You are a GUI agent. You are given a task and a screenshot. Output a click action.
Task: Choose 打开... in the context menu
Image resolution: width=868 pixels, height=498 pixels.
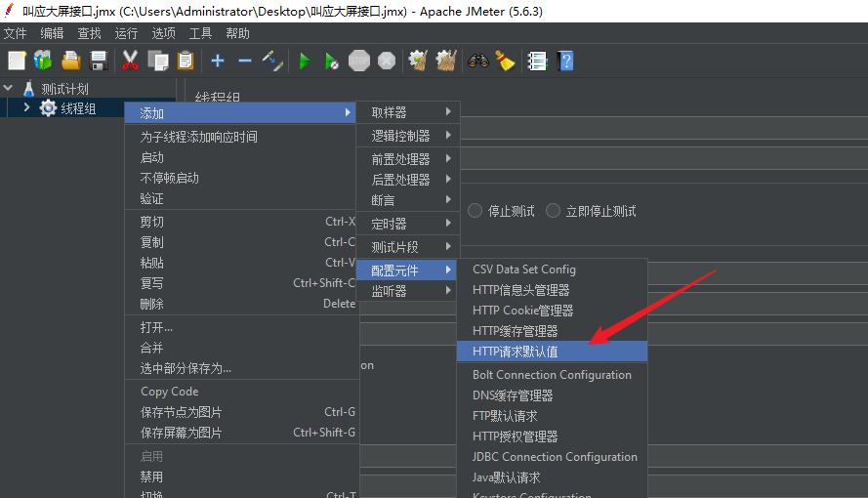click(240, 327)
